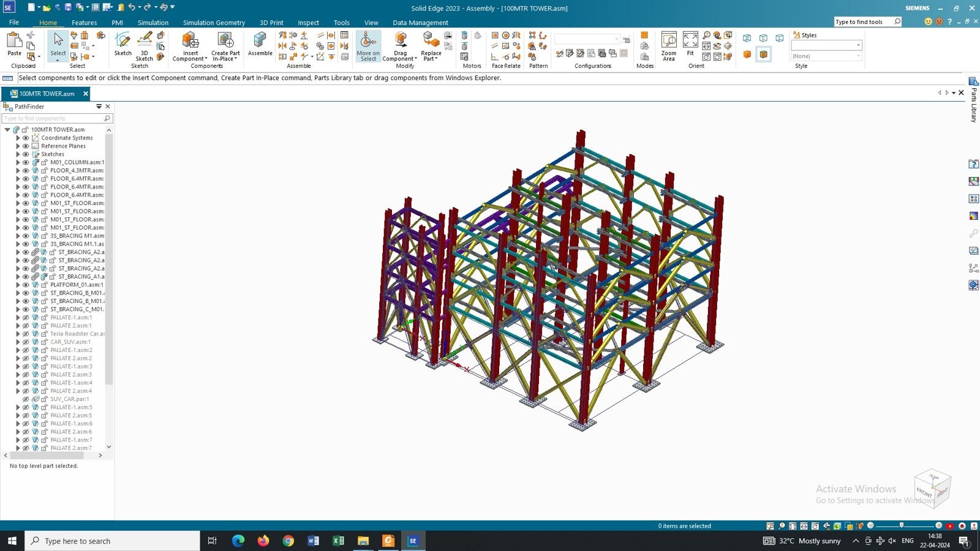Image resolution: width=980 pixels, height=551 pixels.
Task: Click the PathFinder vertical scrollbar
Action: point(109,260)
